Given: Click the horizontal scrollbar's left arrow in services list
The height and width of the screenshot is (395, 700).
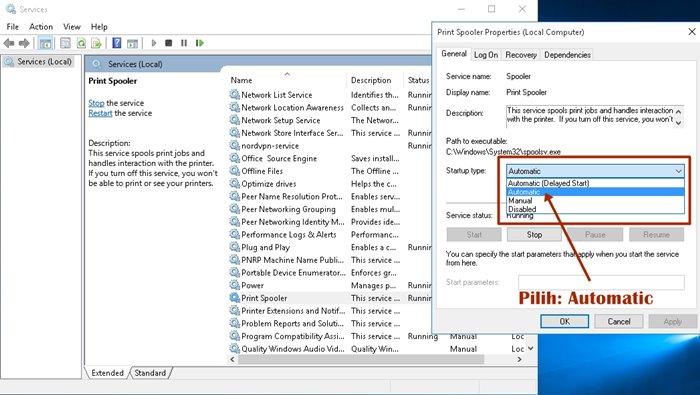Looking at the screenshot, I should tap(232, 359).
